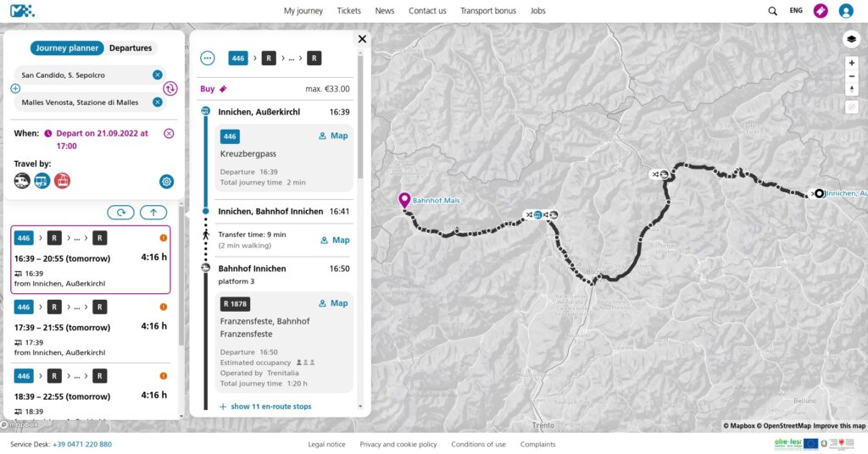The width and height of the screenshot is (868, 454).
Task: Click the Bahnhof Mals destination pin
Action: tap(404, 200)
